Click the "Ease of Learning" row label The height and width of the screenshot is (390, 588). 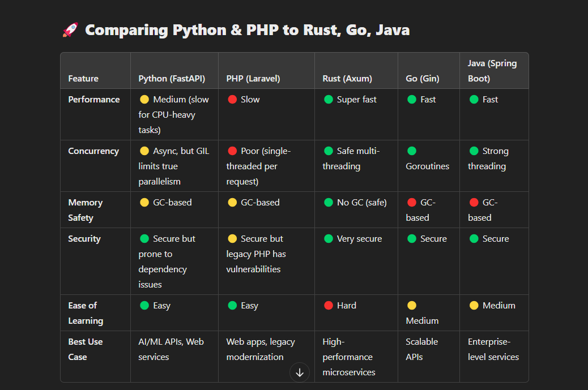[x=86, y=313]
